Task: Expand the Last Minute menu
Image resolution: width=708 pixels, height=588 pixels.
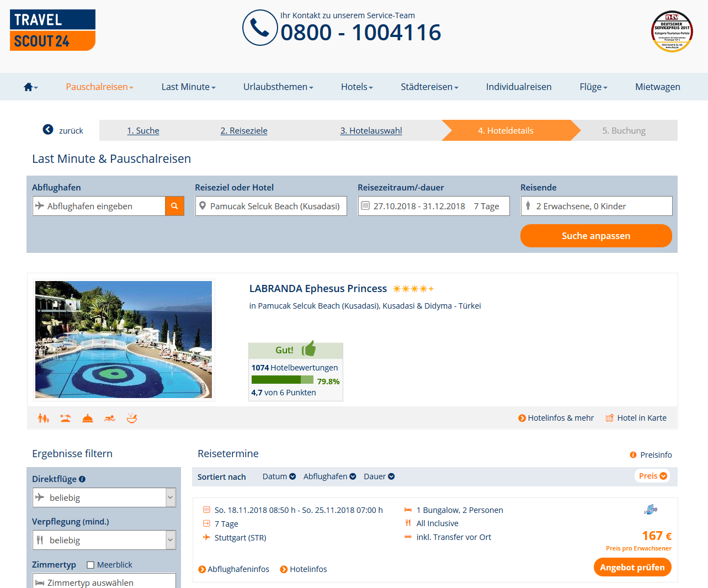Action: [188, 87]
